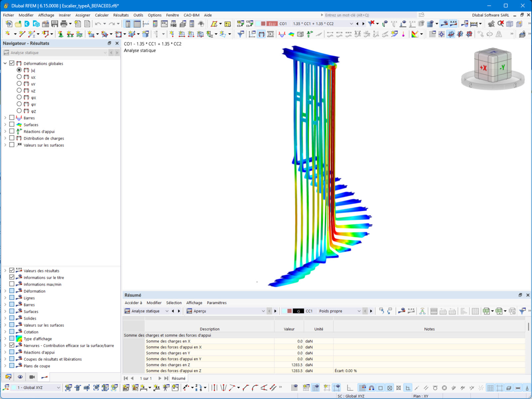Click the find magnifier with red X icon
This screenshot has width=532, height=399.
[x=500, y=24]
